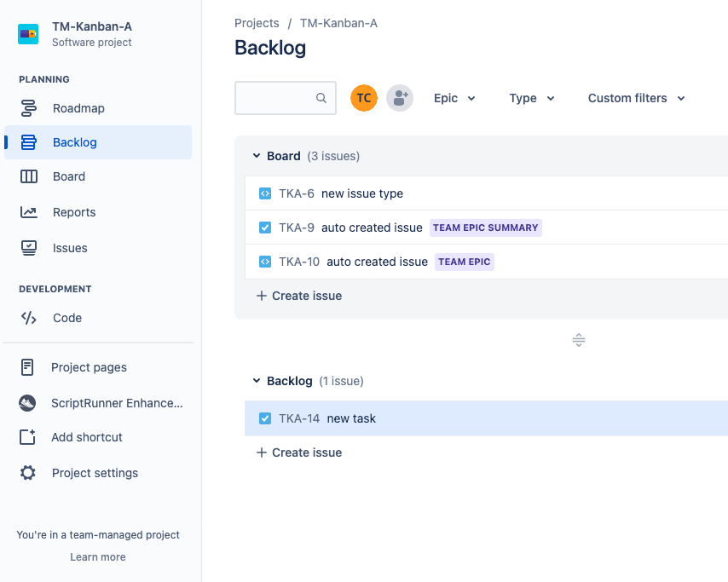Click the Add shortcut icon

[27, 437]
